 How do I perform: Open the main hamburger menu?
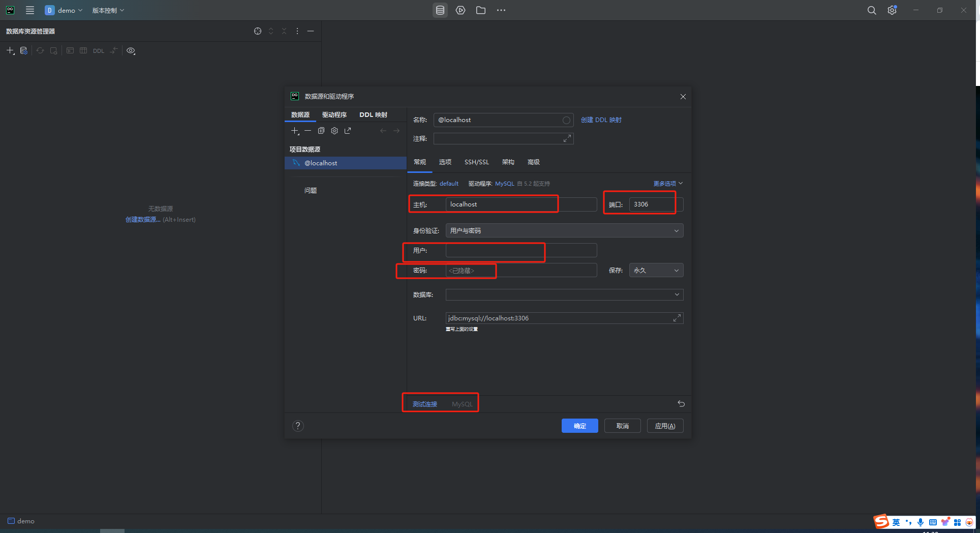click(x=30, y=10)
